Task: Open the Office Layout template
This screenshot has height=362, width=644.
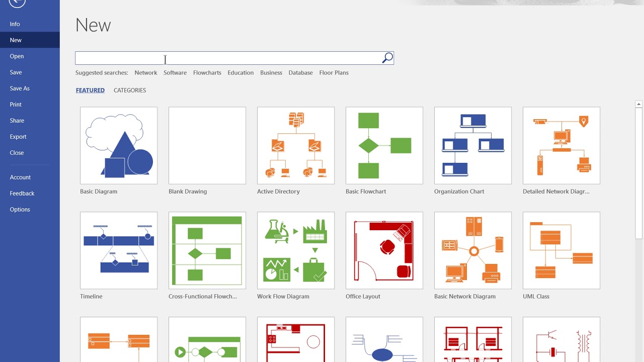Action: point(384,250)
